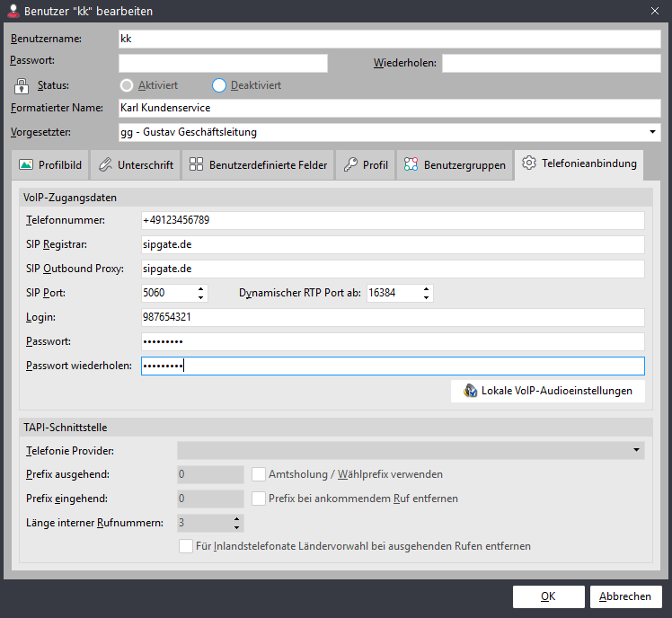This screenshot has height=618, width=672.
Task: Increase Länge interner Rufnummern value
Action: (x=236, y=519)
